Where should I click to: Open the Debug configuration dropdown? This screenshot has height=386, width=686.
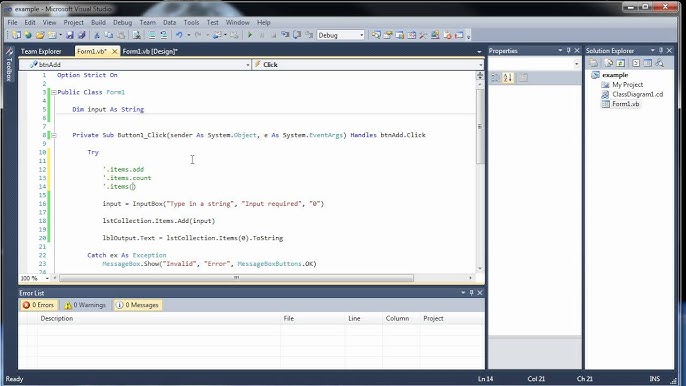[x=341, y=35]
